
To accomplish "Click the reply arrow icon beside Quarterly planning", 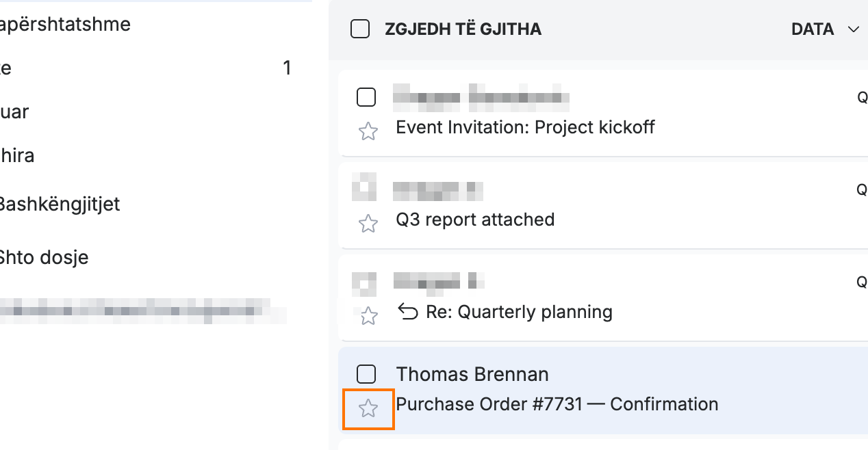I will (x=408, y=312).
